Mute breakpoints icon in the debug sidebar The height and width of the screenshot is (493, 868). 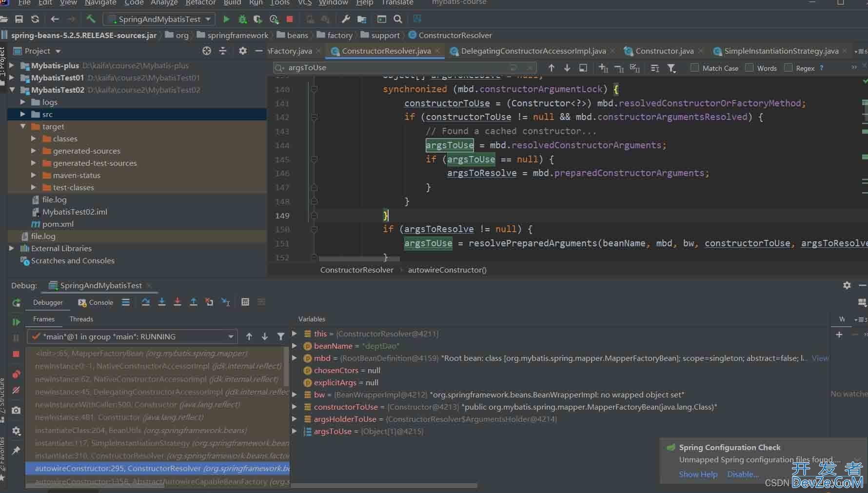tap(16, 390)
